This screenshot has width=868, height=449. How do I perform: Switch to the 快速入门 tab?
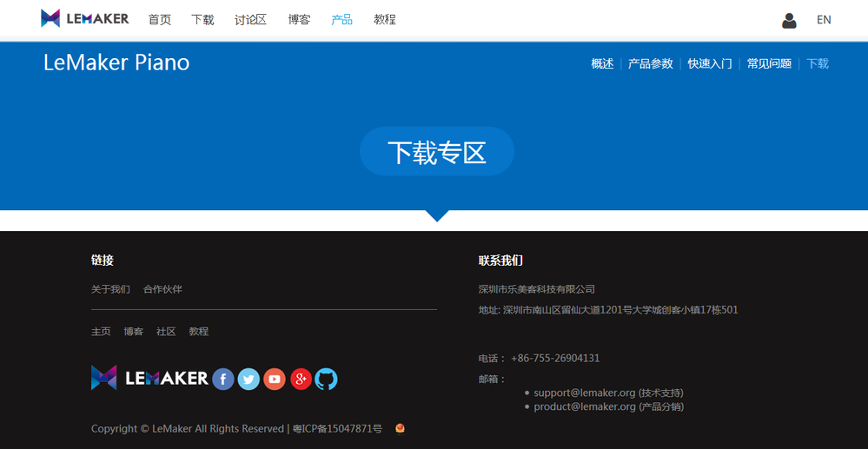pyautogui.click(x=710, y=63)
